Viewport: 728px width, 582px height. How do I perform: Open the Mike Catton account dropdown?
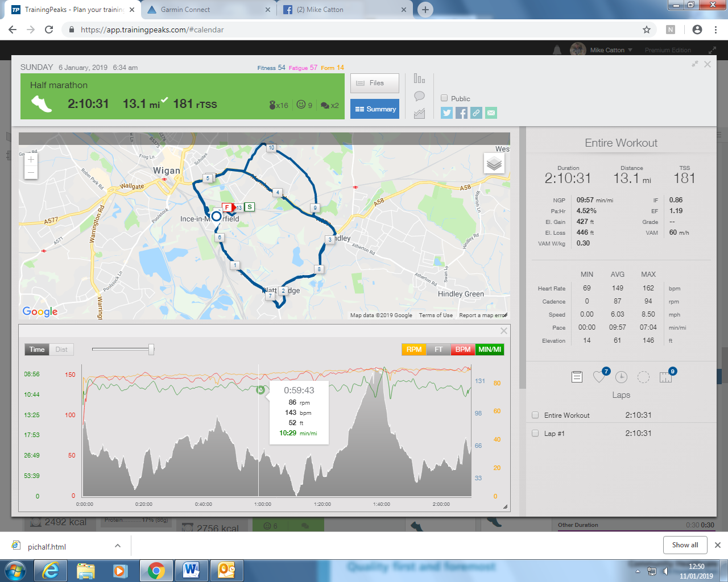tap(611, 50)
